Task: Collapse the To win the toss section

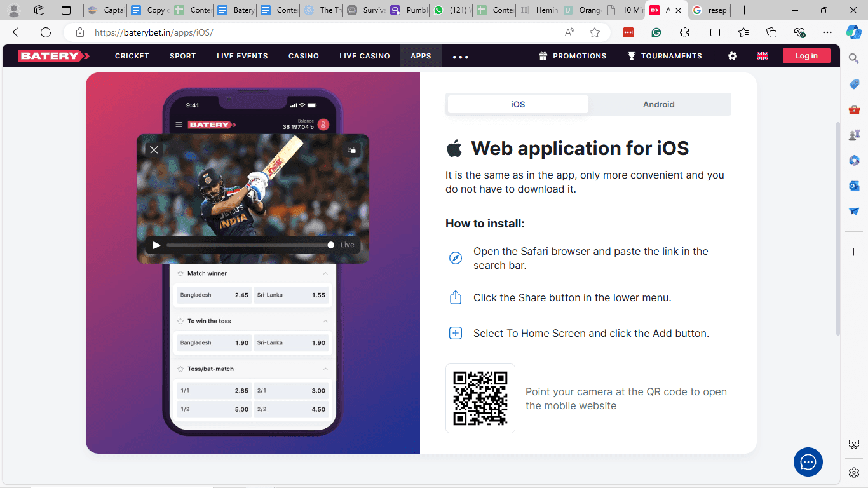Action: coord(325,321)
